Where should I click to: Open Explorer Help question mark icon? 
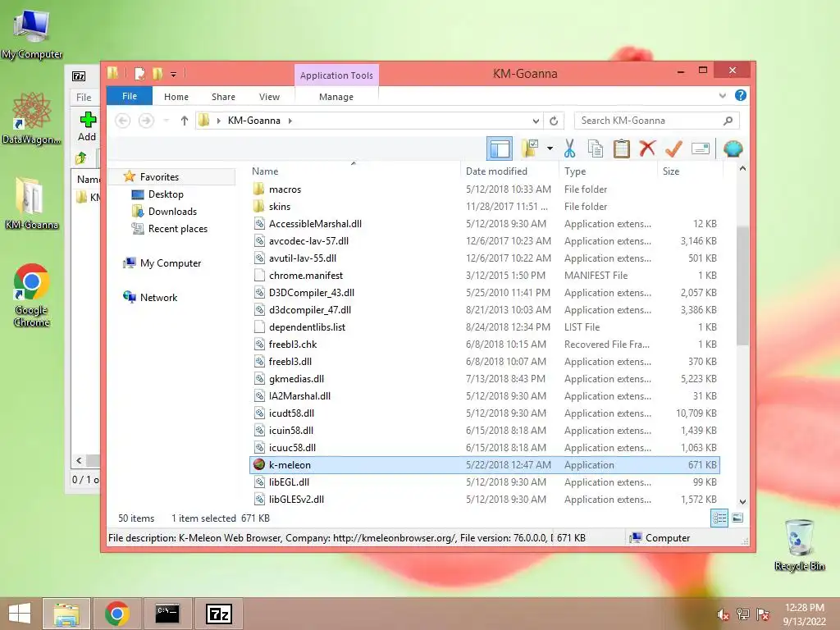click(x=741, y=95)
